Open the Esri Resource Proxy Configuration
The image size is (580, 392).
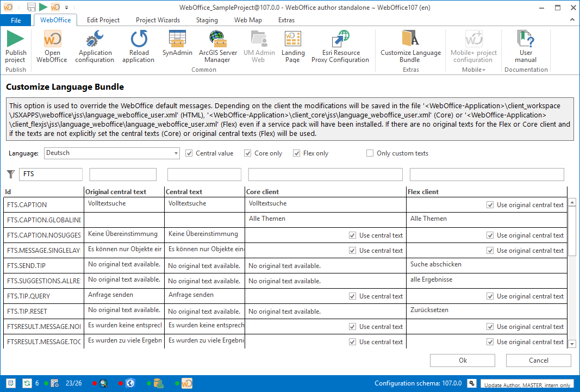[340, 46]
